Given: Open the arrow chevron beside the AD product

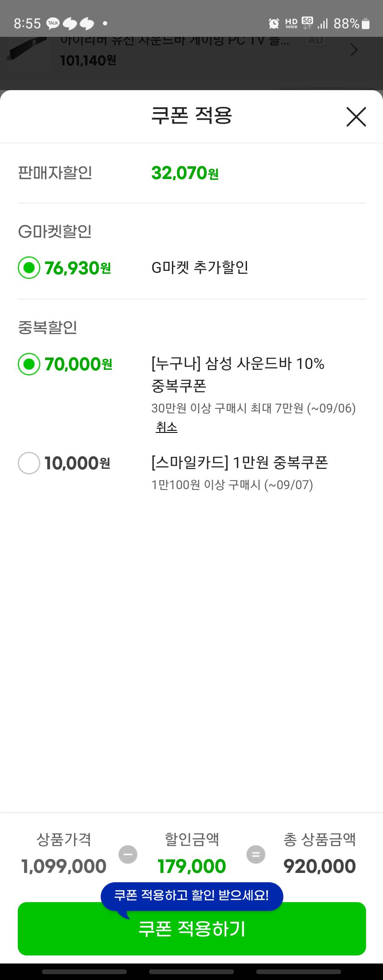Looking at the screenshot, I should pos(354,50).
